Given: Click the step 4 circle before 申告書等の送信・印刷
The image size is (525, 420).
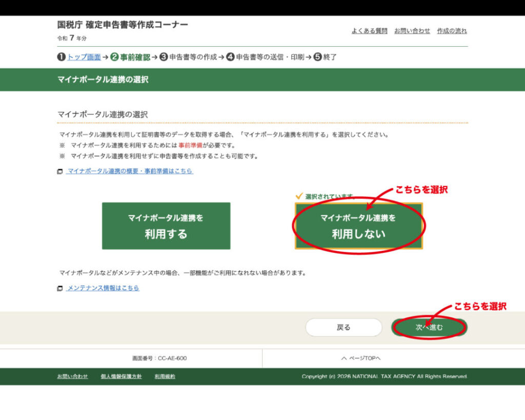Looking at the screenshot, I should (x=230, y=57).
